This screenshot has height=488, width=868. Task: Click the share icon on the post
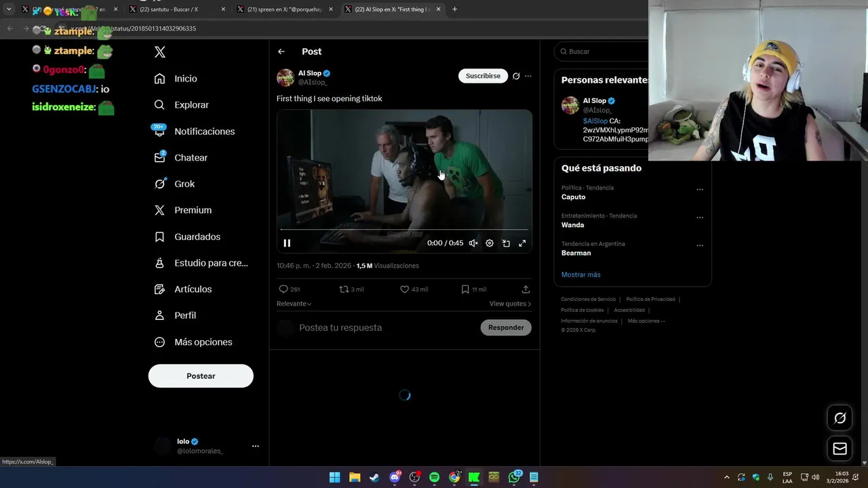click(526, 289)
